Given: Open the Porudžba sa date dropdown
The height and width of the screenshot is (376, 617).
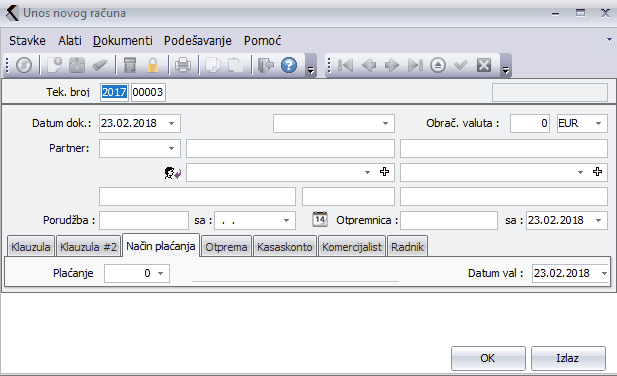Looking at the screenshot, I should pos(286,220).
